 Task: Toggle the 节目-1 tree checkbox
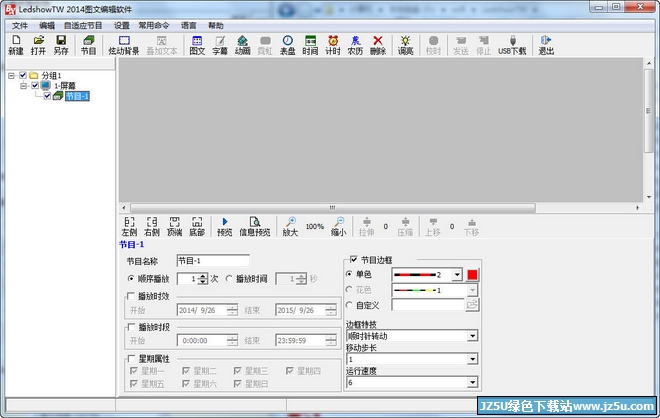coord(48,96)
